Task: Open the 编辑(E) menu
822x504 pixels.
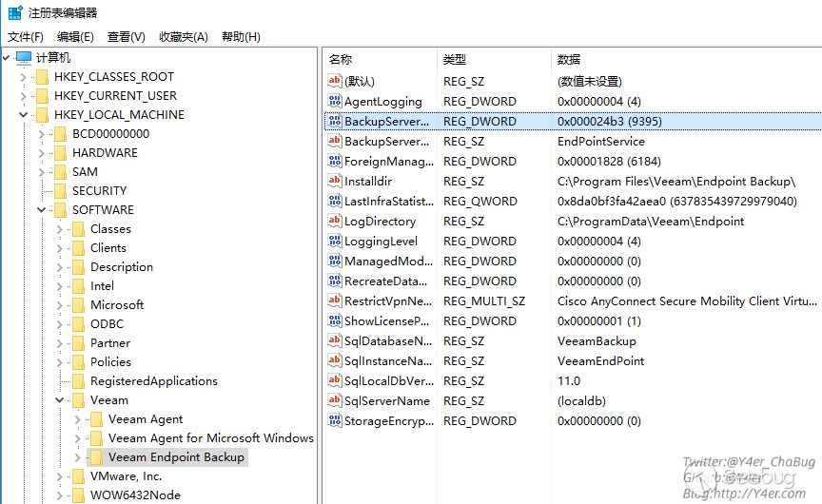Action: (75, 37)
